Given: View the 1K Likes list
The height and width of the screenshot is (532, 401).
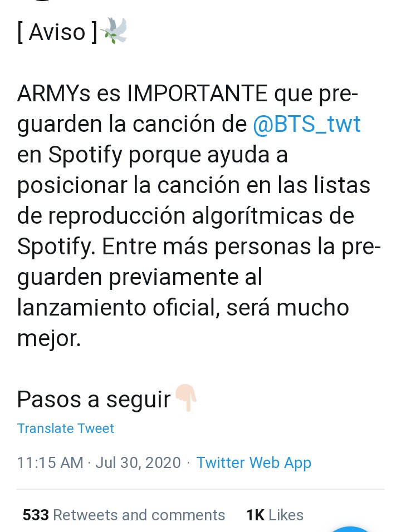Looking at the screenshot, I should pyautogui.click(x=275, y=515).
